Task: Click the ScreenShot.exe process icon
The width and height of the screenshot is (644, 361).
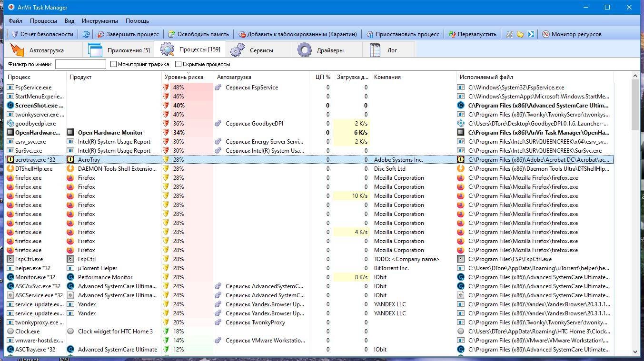Action: 10,106
